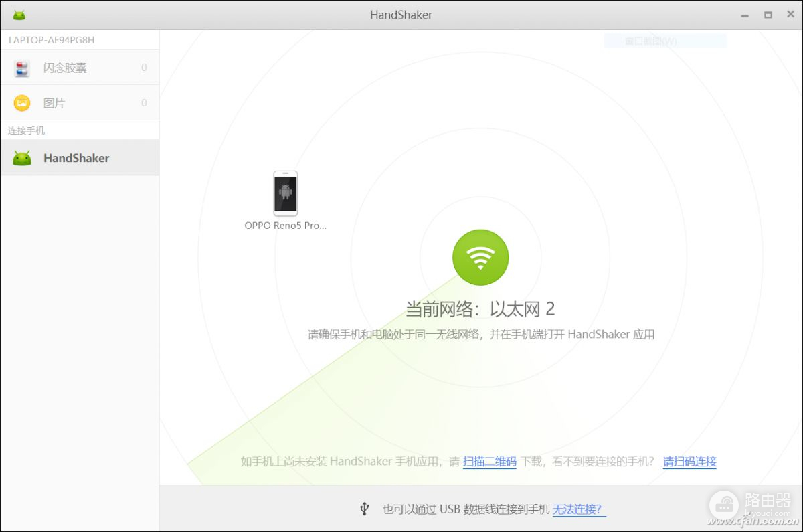Click the LAPTOP-AF94PG8H computer name
The image size is (803, 532).
(52, 40)
